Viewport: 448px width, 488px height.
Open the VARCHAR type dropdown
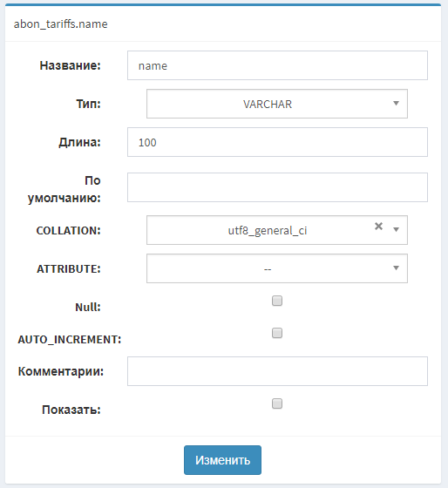(277, 104)
